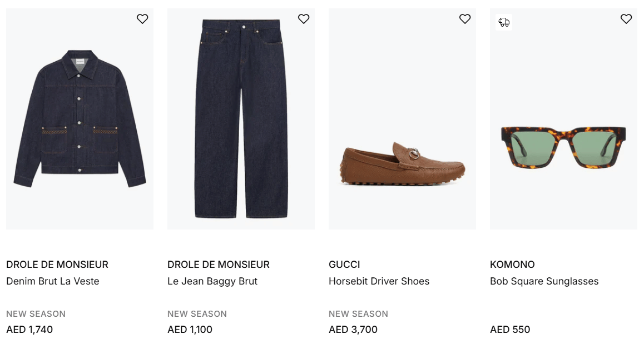Save Komono Bob Square Sunglasses to wishlist

pos(626,19)
